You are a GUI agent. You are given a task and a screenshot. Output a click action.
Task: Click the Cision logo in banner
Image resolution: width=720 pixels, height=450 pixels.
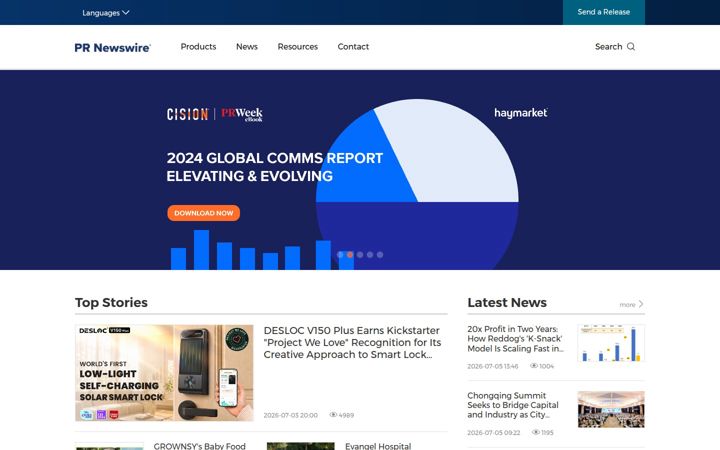click(x=187, y=114)
